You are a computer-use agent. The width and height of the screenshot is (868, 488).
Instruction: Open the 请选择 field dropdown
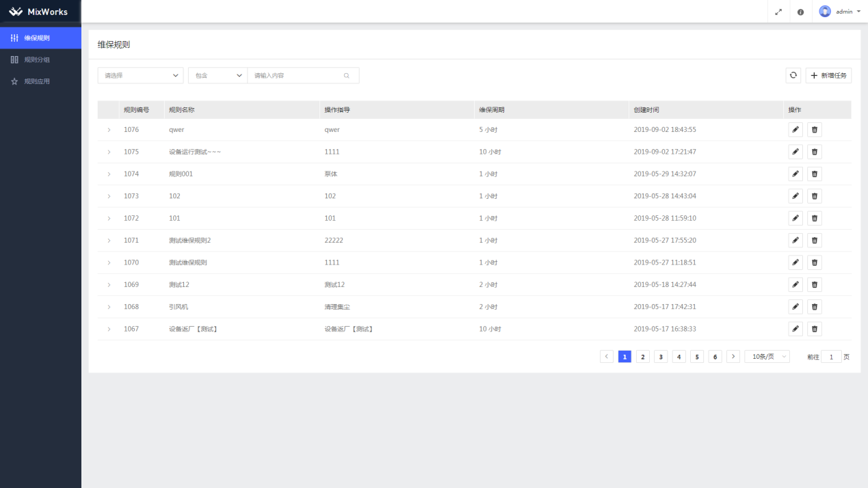point(140,76)
